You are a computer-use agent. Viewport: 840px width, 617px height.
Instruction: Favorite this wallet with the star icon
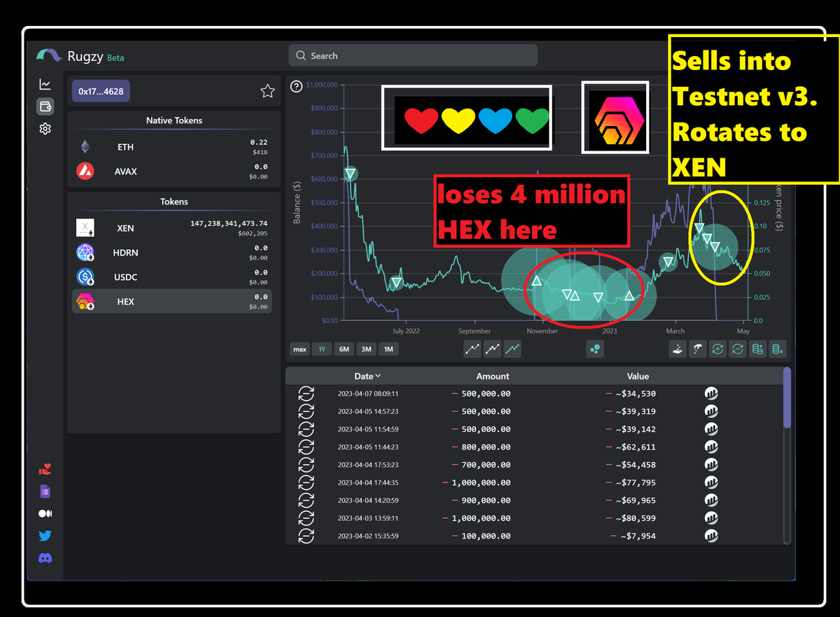coord(267,91)
